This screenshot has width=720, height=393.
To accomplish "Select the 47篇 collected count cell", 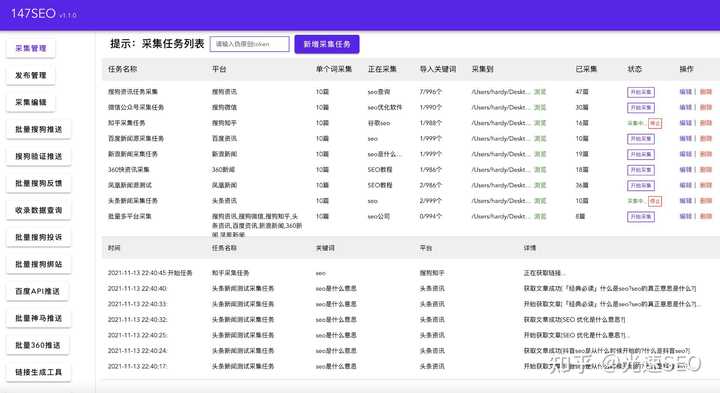I will (582, 92).
